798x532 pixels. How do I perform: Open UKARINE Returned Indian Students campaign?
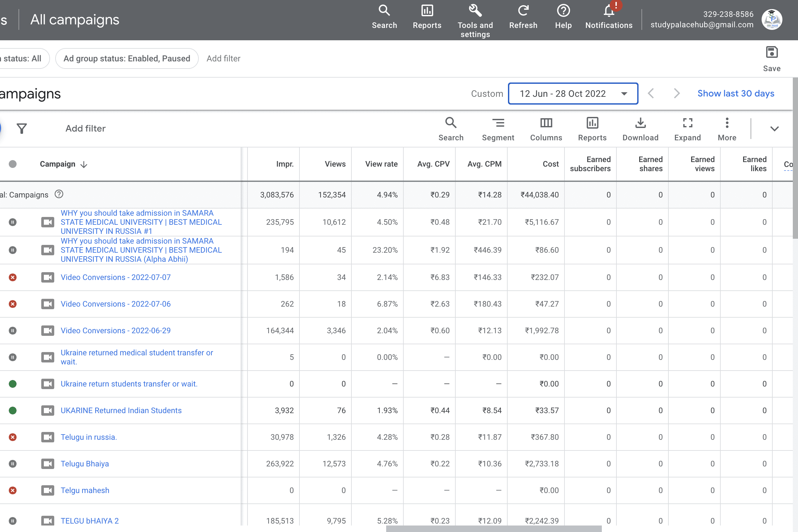(121, 411)
